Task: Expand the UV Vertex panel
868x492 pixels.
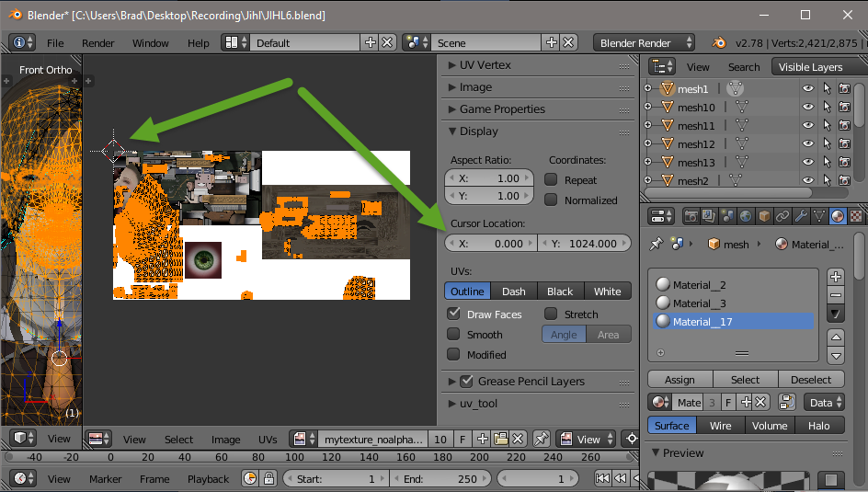Action: click(451, 65)
